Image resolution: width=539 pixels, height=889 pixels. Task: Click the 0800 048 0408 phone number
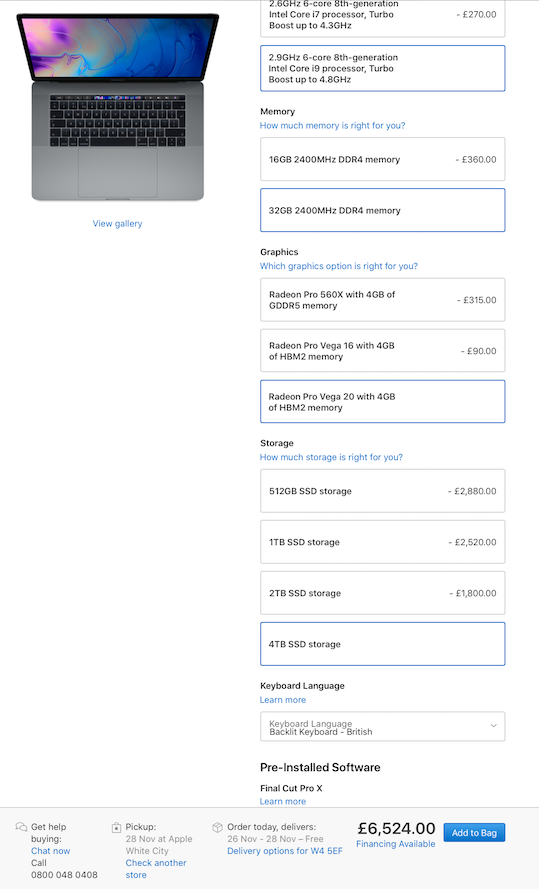pos(64,875)
